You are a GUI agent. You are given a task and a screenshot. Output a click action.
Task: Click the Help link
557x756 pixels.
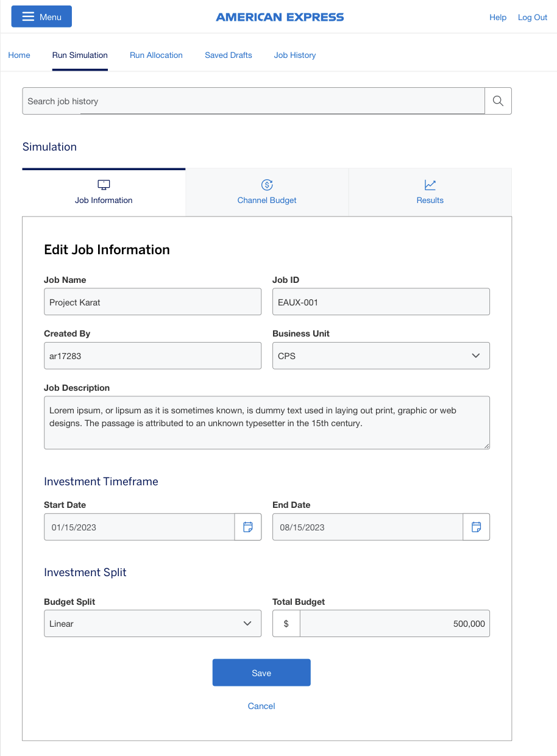(x=498, y=17)
